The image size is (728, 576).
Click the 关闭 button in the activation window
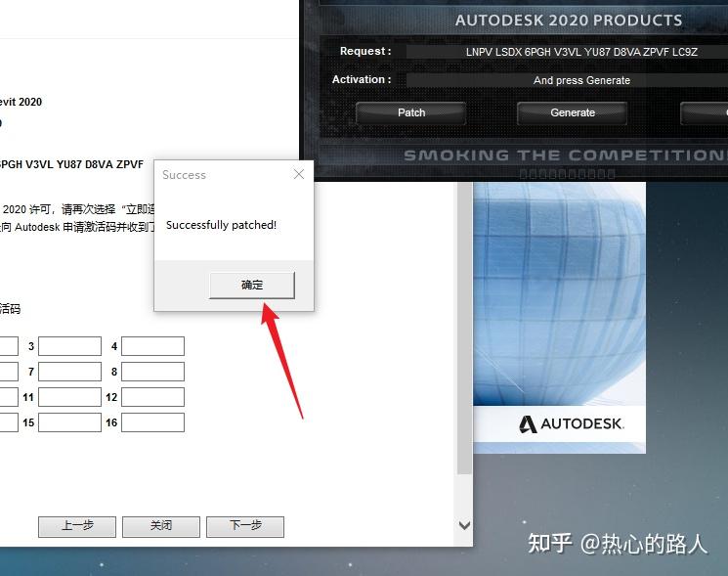tap(161, 526)
